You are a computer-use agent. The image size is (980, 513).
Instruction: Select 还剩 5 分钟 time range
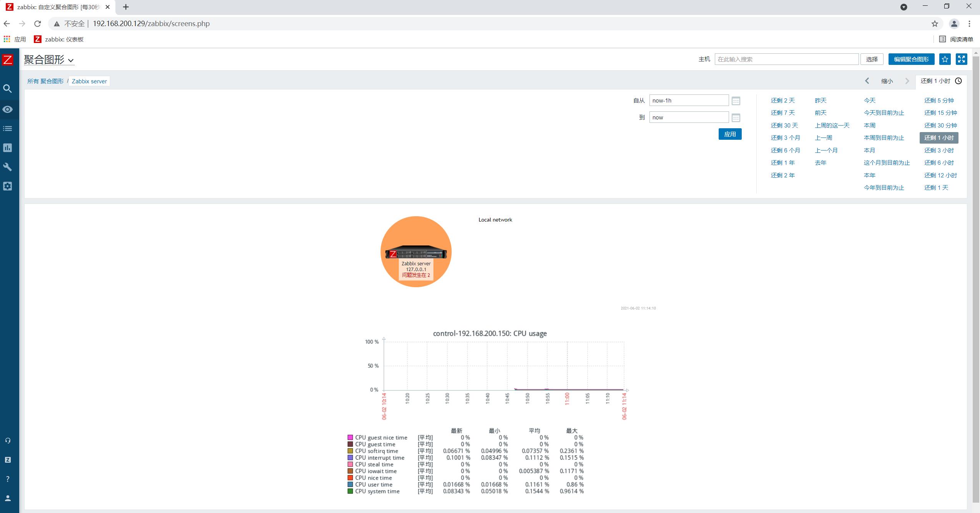click(x=939, y=101)
